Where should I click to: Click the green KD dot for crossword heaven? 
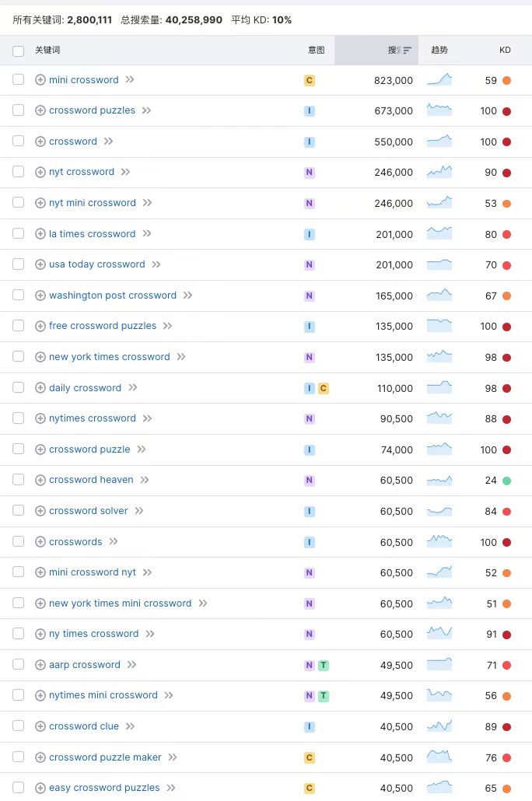[506, 481]
